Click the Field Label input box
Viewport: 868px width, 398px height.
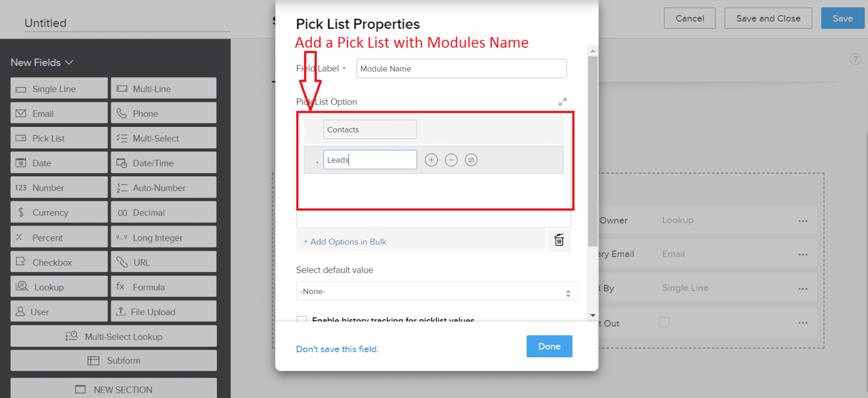[x=462, y=68]
